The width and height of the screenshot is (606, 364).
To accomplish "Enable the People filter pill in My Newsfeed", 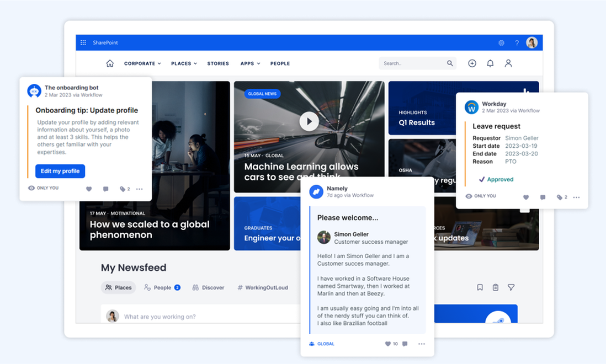I will tap(162, 287).
